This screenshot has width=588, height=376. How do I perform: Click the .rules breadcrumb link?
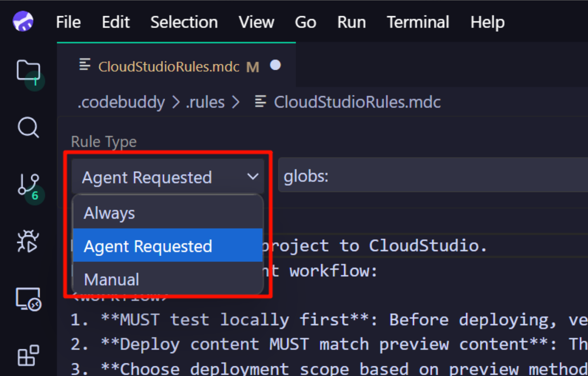[205, 102]
